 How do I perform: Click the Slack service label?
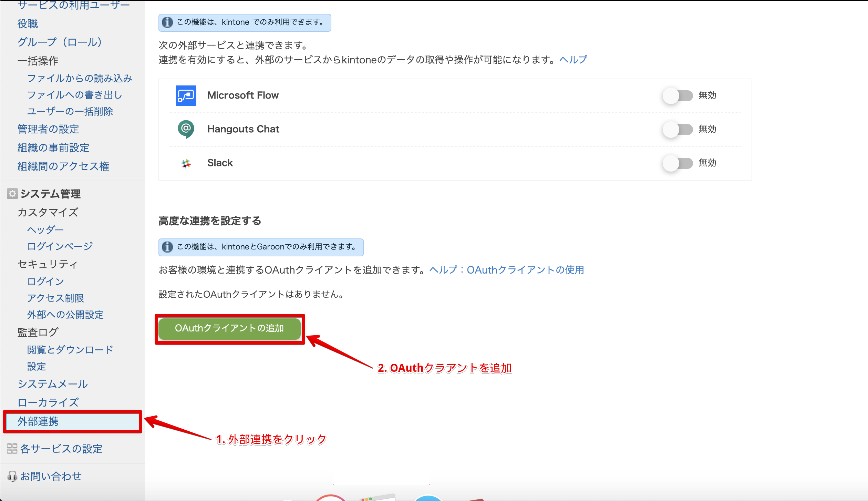click(220, 163)
